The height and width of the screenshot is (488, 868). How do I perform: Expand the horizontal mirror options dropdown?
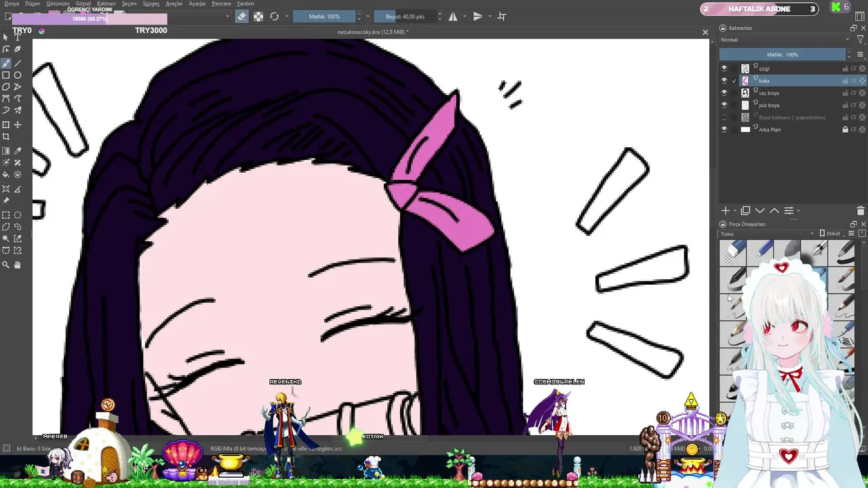click(x=465, y=16)
